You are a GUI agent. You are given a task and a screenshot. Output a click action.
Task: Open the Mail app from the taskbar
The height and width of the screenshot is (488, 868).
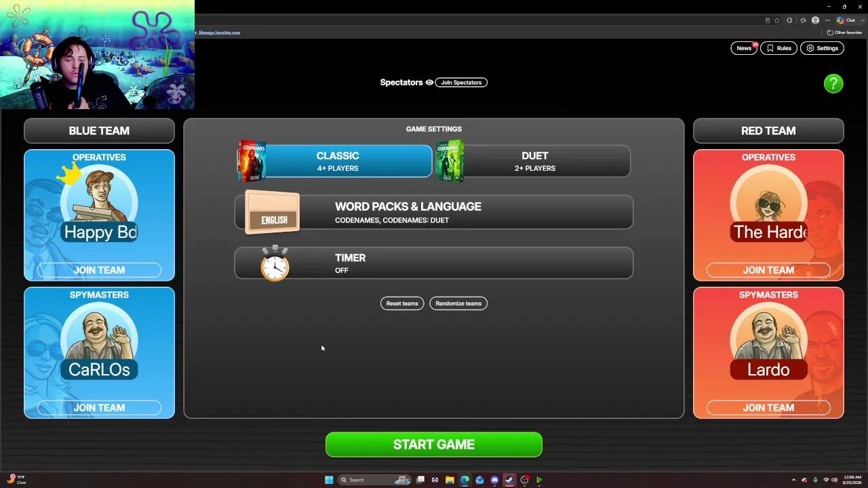(x=479, y=480)
